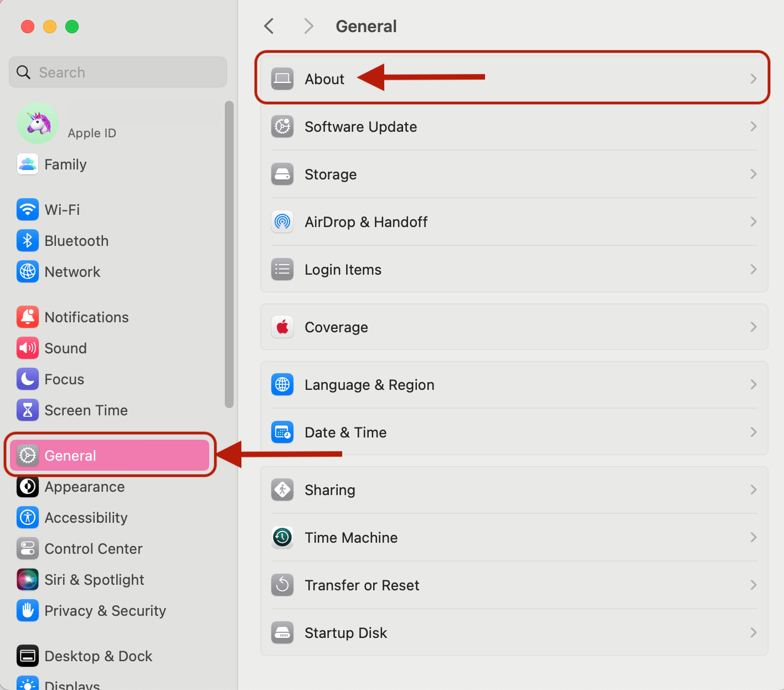Click the Storage drive icon
784x690 pixels.
tap(282, 174)
